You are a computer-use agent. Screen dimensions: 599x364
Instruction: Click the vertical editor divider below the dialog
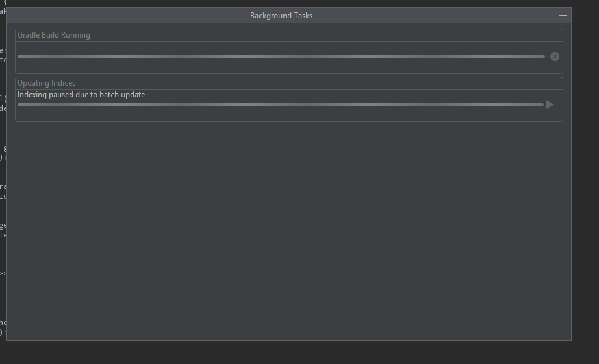click(x=199, y=352)
